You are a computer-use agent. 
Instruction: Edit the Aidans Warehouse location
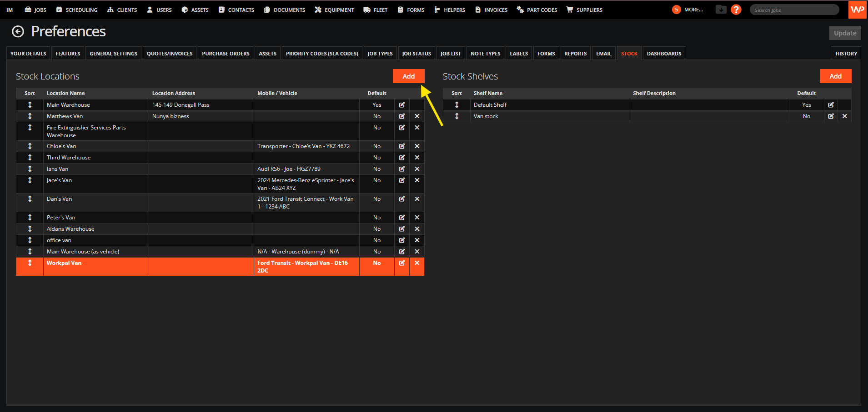tap(402, 229)
